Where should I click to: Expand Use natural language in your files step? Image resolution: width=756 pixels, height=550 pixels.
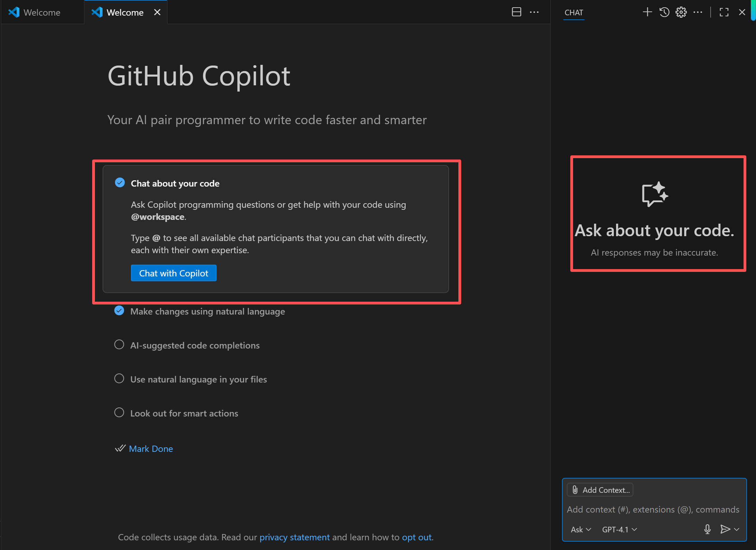[x=199, y=379]
